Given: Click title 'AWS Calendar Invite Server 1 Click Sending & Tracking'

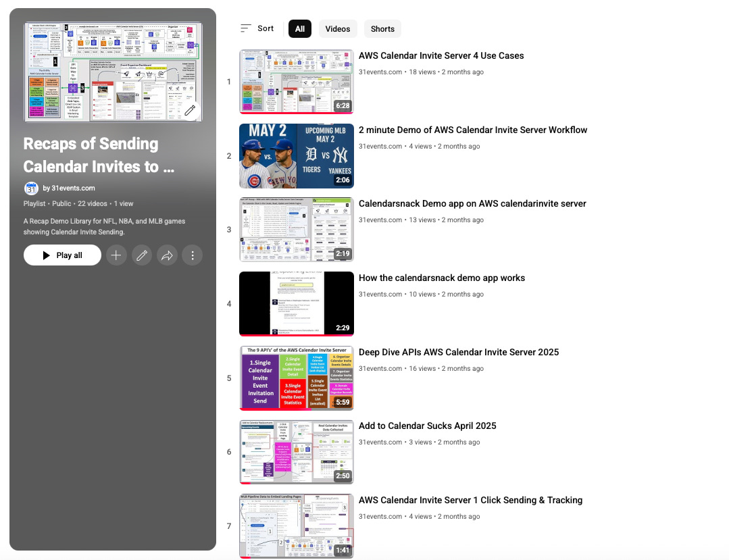Looking at the screenshot, I should (x=470, y=500).
